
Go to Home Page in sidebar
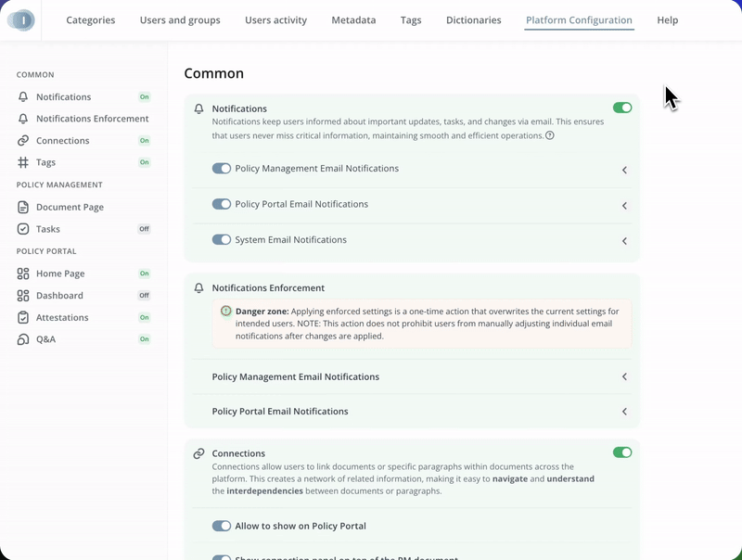point(60,274)
